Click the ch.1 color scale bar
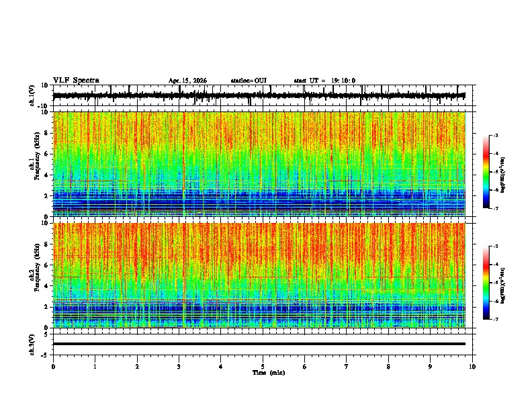532x411 pixels. click(x=486, y=172)
